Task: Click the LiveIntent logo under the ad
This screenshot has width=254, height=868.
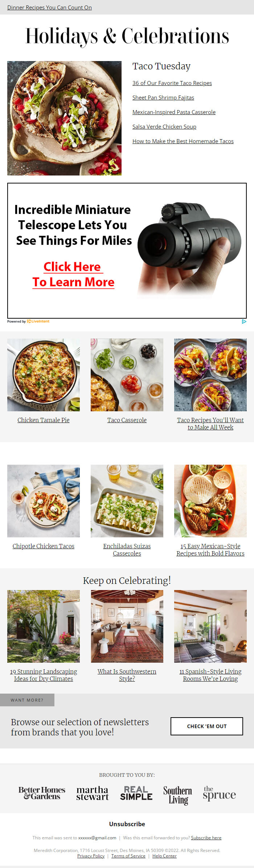Action: (x=38, y=321)
